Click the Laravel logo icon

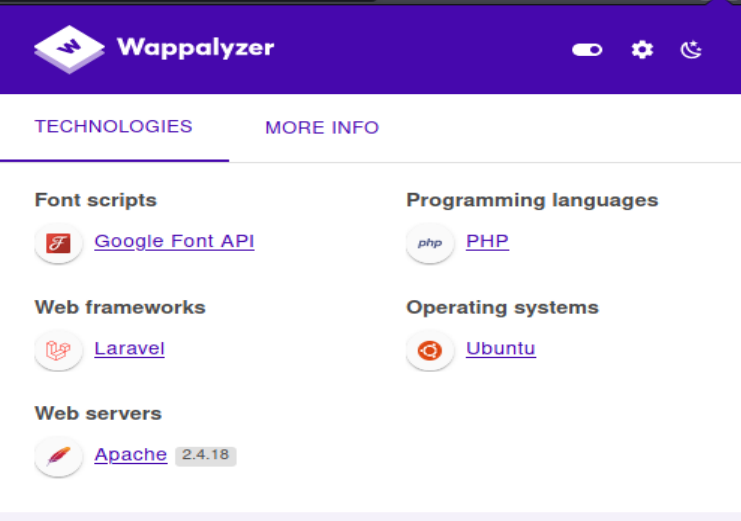58,350
